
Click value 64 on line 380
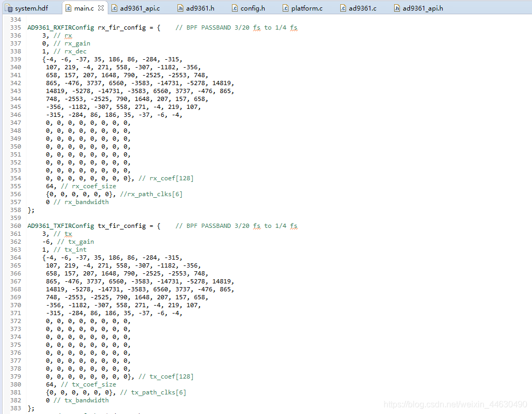coord(50,384)
